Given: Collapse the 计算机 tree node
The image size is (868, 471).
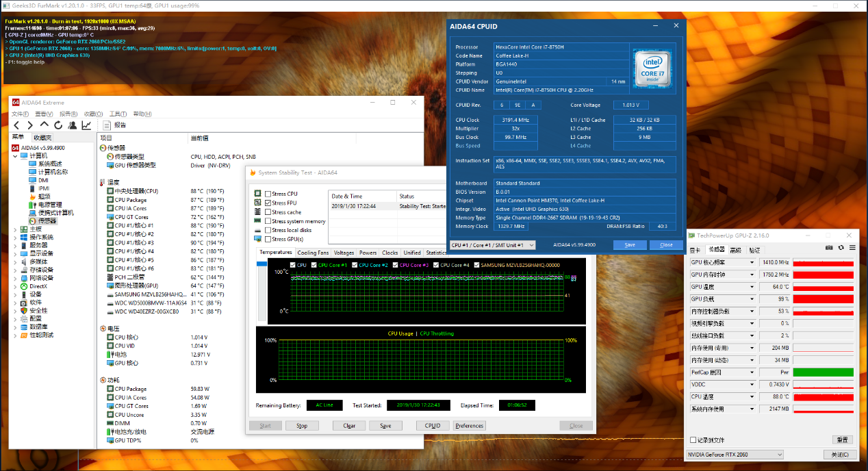Looking at the screenshot, I should [x=14, y=155].
